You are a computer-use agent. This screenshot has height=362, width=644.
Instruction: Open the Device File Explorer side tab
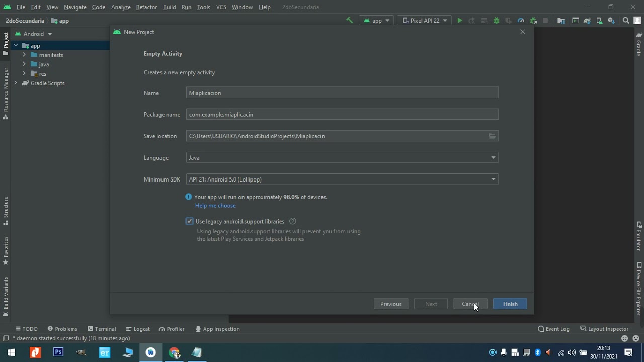coord(639,289)
